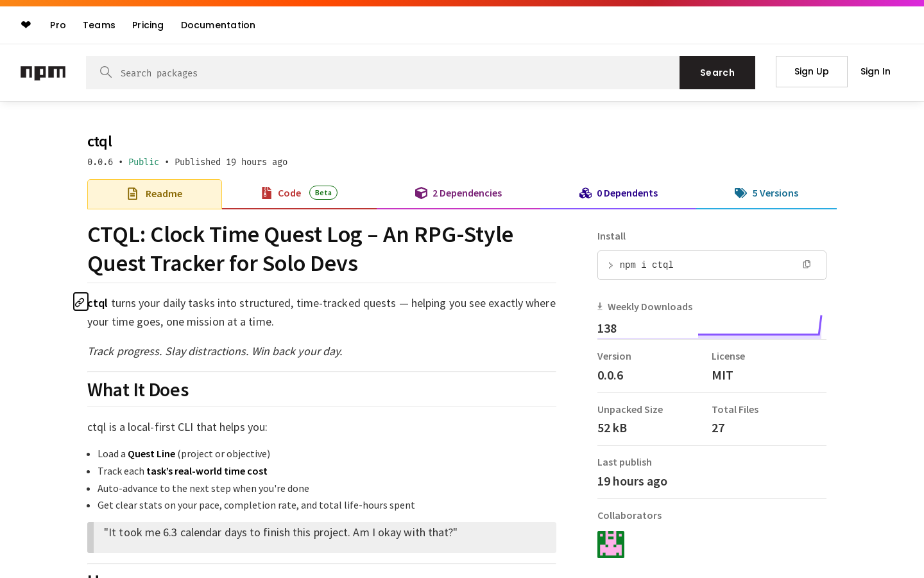Click the 19 hours ago last publish value

[632, 482]
